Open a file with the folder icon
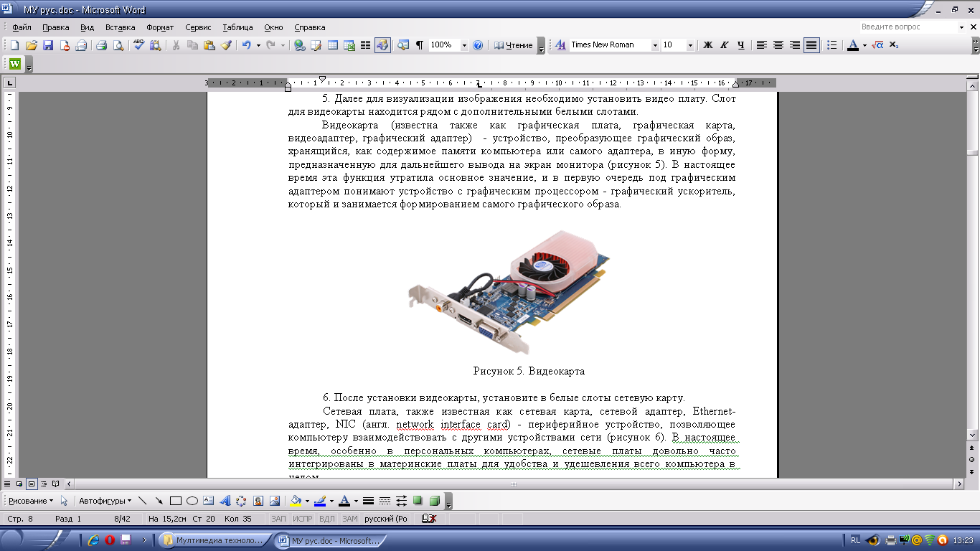Image resolution: width=980 pixels, height=551 pixels. coord(32,45)
